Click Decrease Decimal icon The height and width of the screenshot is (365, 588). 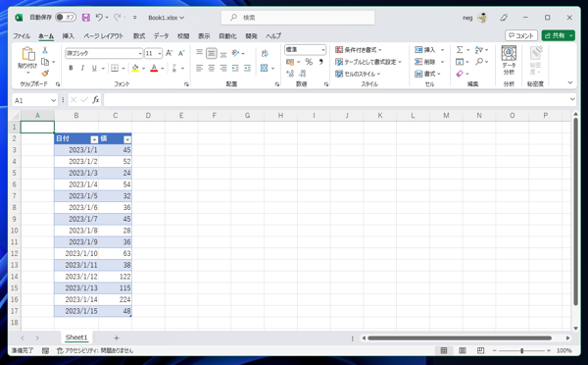click(x=302, y=74)
